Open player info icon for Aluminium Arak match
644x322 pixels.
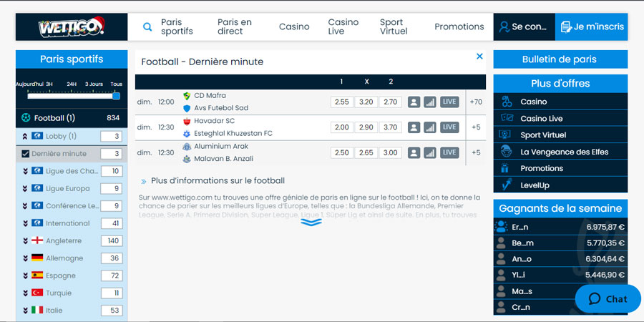[414, 152]
